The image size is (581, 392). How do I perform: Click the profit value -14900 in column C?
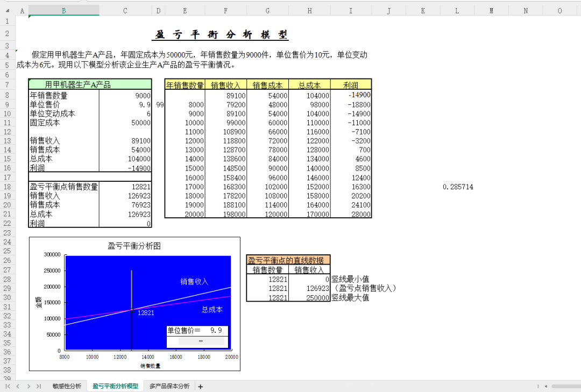[x=125, y=168]
